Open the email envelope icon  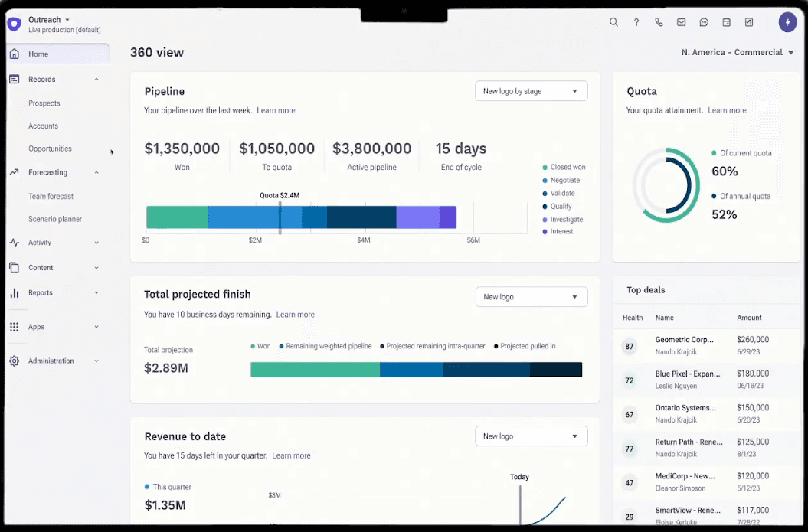[681, 22]
